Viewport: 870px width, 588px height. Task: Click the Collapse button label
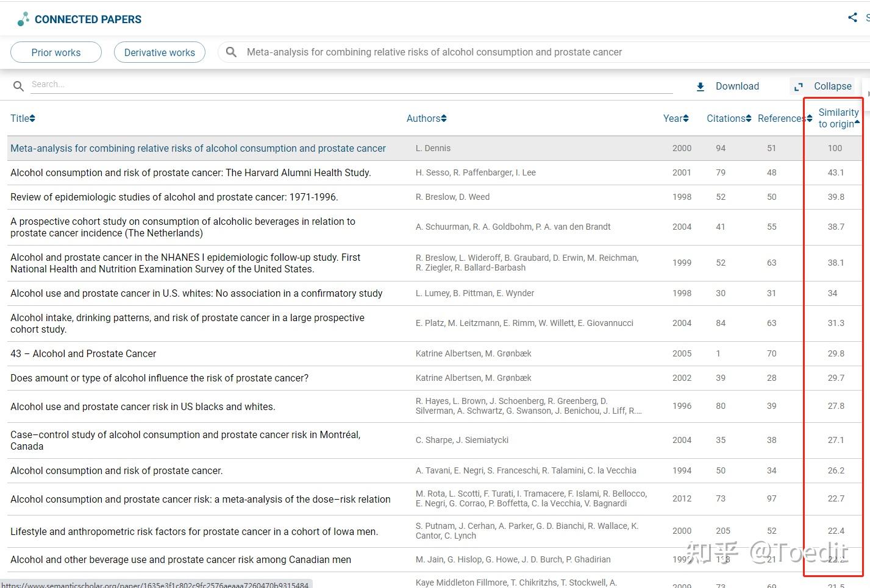coord(832,87)
